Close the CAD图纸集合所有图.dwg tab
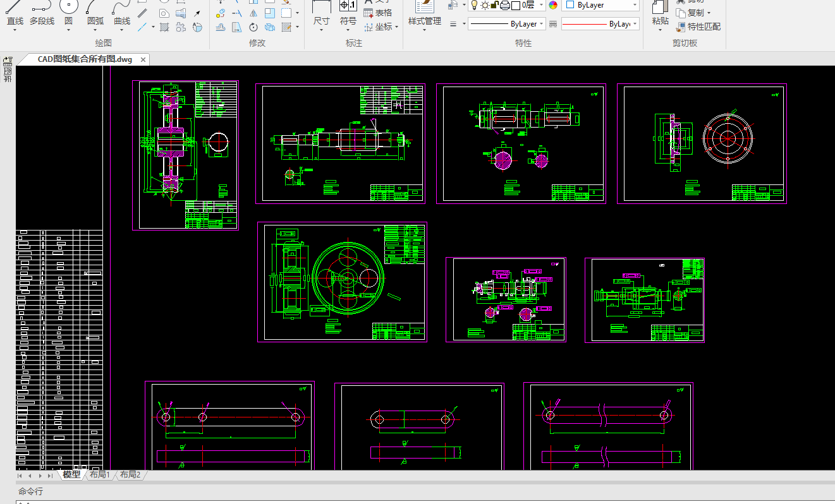The image size is (835, 504). coord(143,59)
